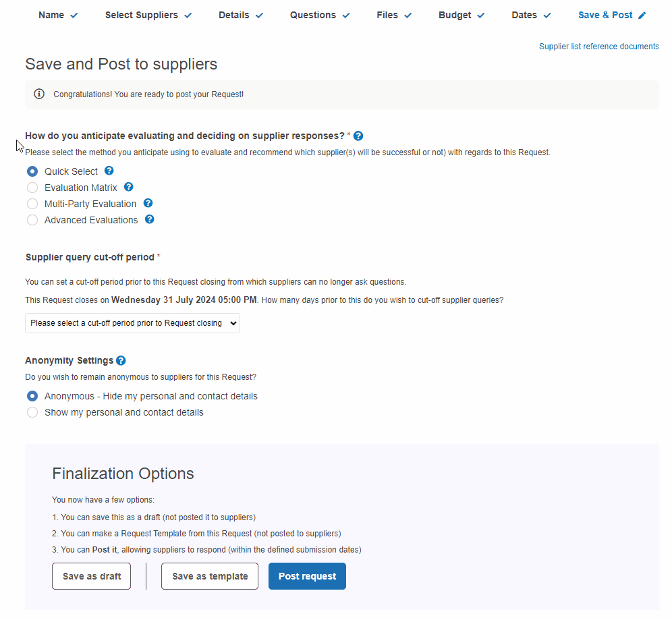Open Advanced Evaluations help icon
672x620 pixels.
point(149,219)
